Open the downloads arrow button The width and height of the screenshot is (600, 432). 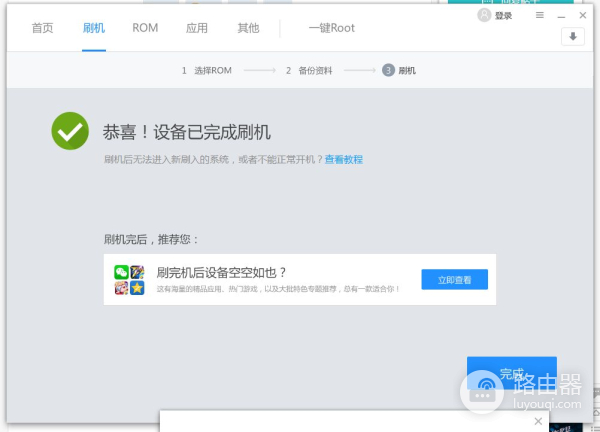[573, 37]
